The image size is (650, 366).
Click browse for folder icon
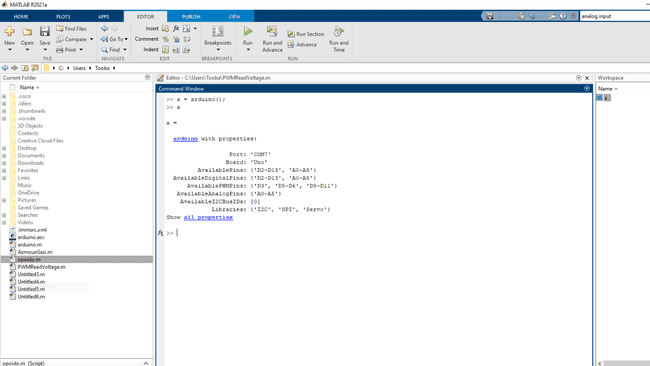coord(35,68)
